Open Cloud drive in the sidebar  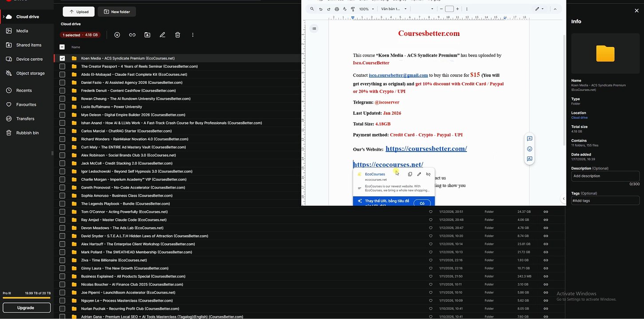pos(27,17)
